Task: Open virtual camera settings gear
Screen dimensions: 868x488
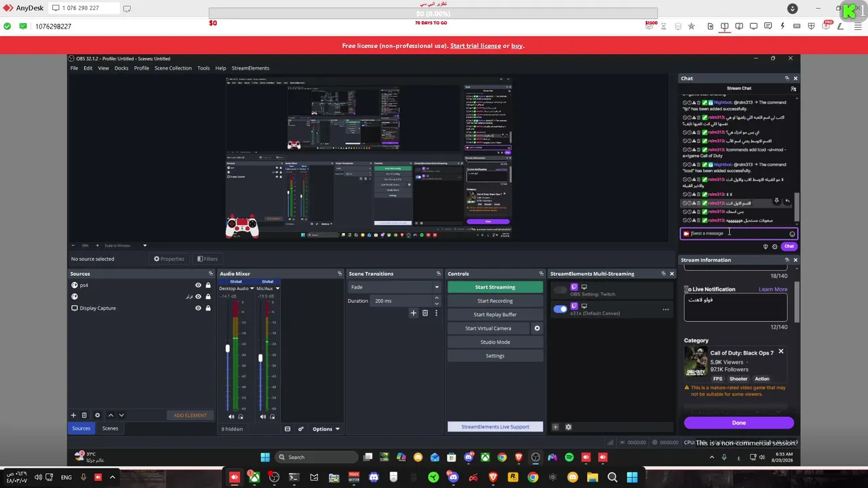Action: (537, 328)
